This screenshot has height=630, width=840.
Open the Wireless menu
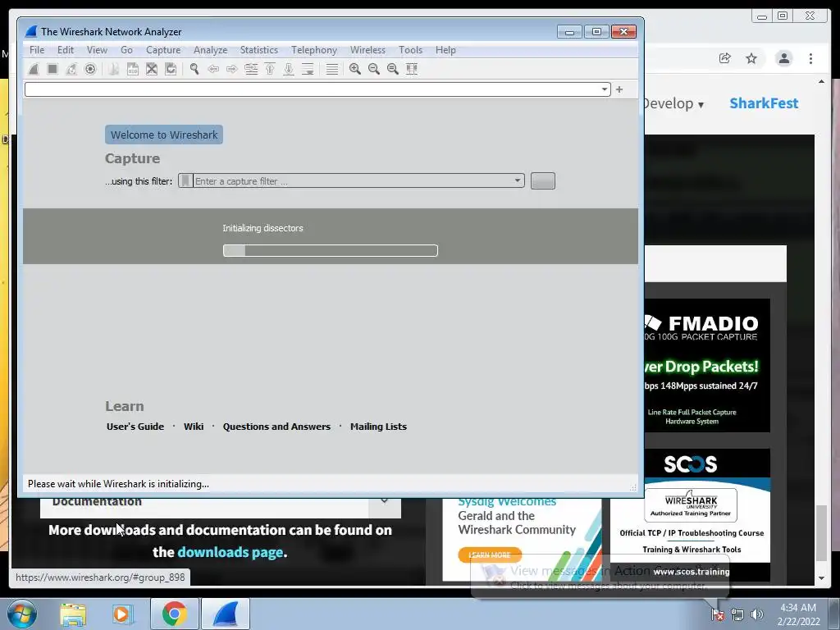click(x=367, y=50)
